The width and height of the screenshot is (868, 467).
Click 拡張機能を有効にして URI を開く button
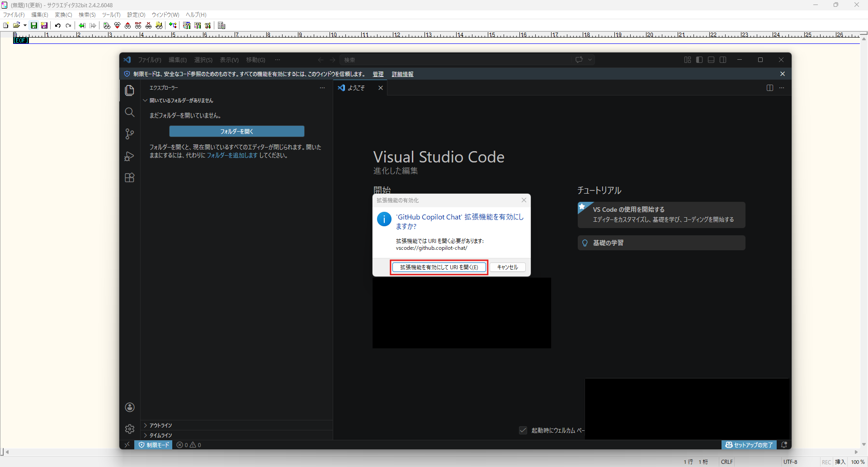tap(439, 267)
